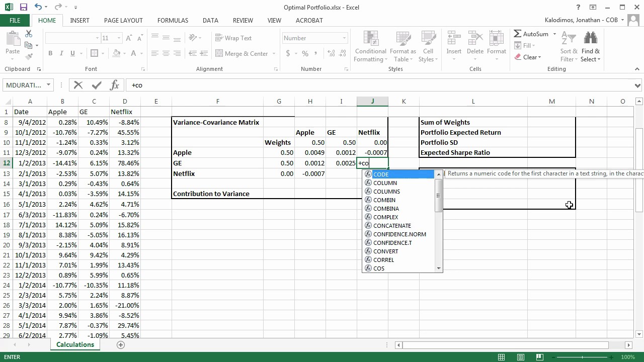
Task: Click in the formula bar input
Action: tap(380, 85)
